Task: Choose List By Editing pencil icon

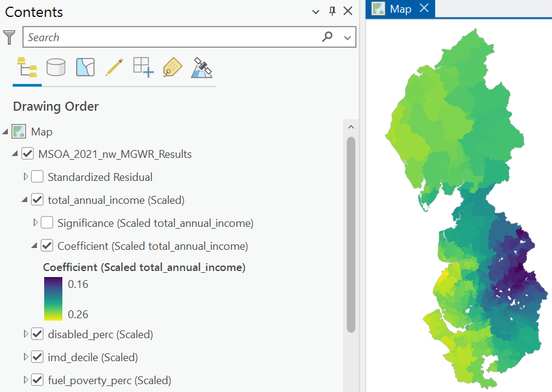Action: coord(114,67)
